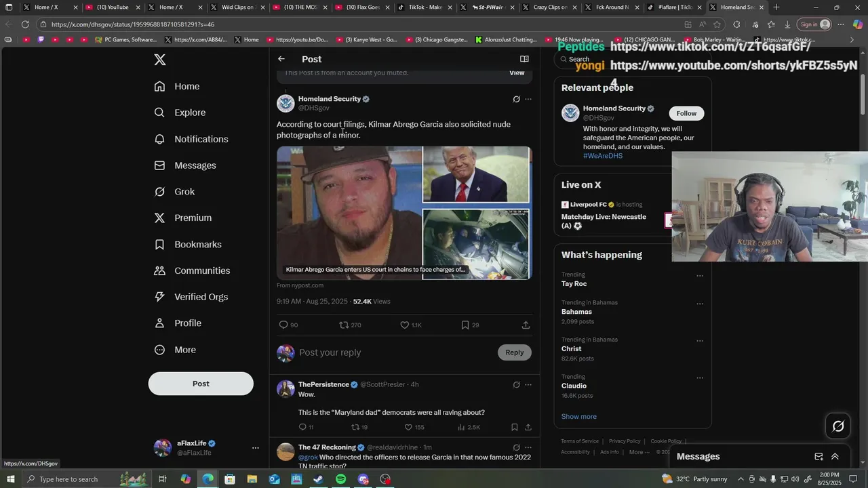Click the Windows Start button

coord(11,479)
